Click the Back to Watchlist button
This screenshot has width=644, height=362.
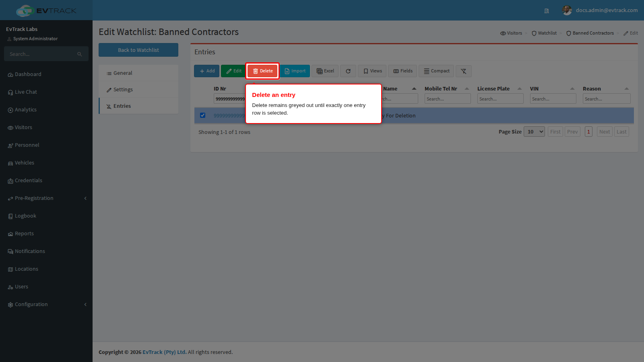pyautogui.click(x=138, y=50)
